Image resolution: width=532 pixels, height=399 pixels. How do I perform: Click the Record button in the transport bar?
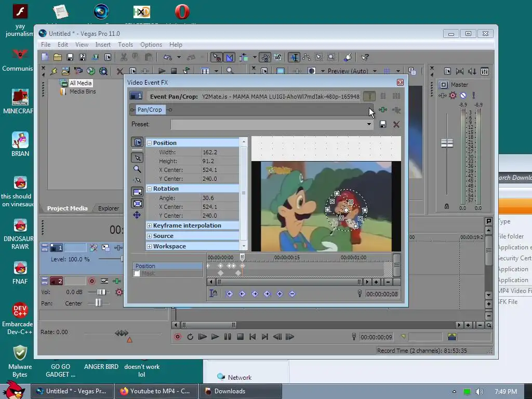point(178,337)
